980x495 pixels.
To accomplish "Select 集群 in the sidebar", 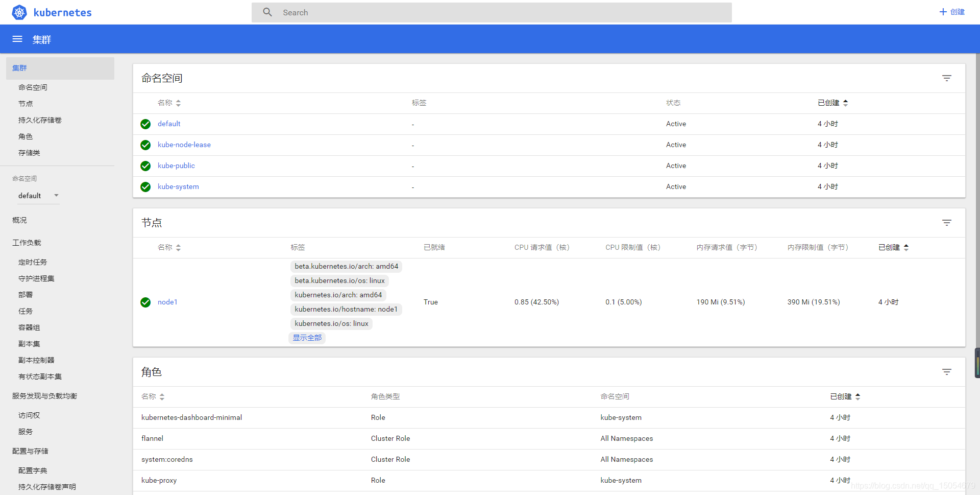I will tap(60, 68).
